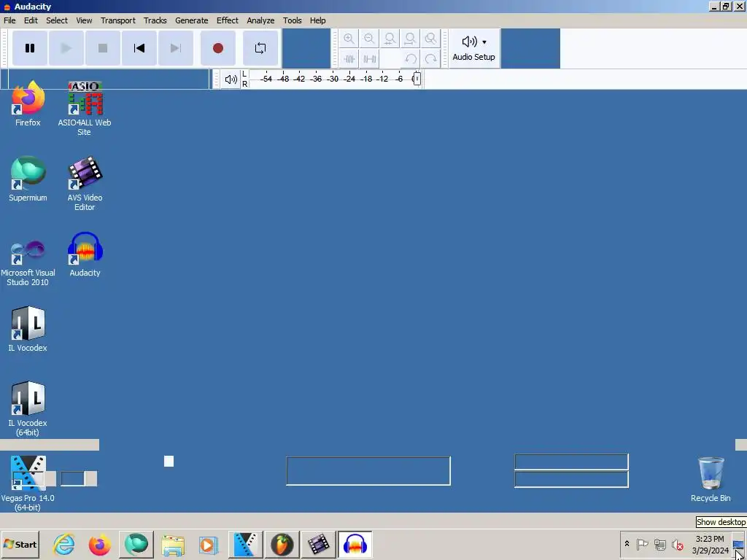Viewport: 747px width, 560px height.
Task: Click the Audacity taskbar button
Action: [x=355, y=544]
